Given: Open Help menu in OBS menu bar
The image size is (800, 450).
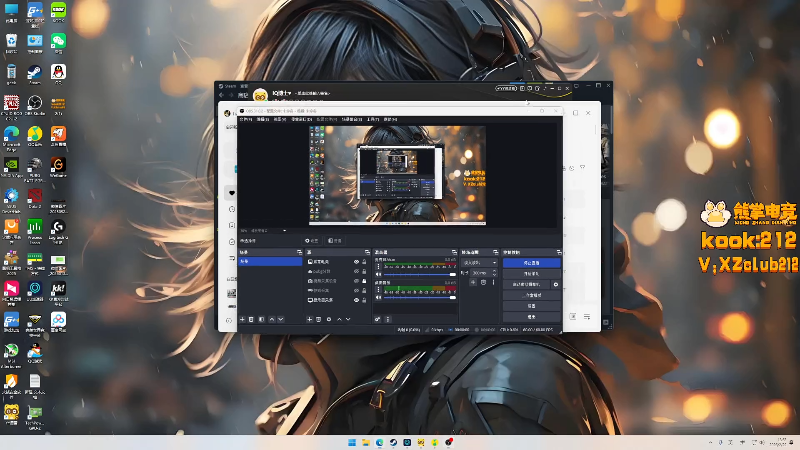Looking at the screenshot, I should (390, 119).
